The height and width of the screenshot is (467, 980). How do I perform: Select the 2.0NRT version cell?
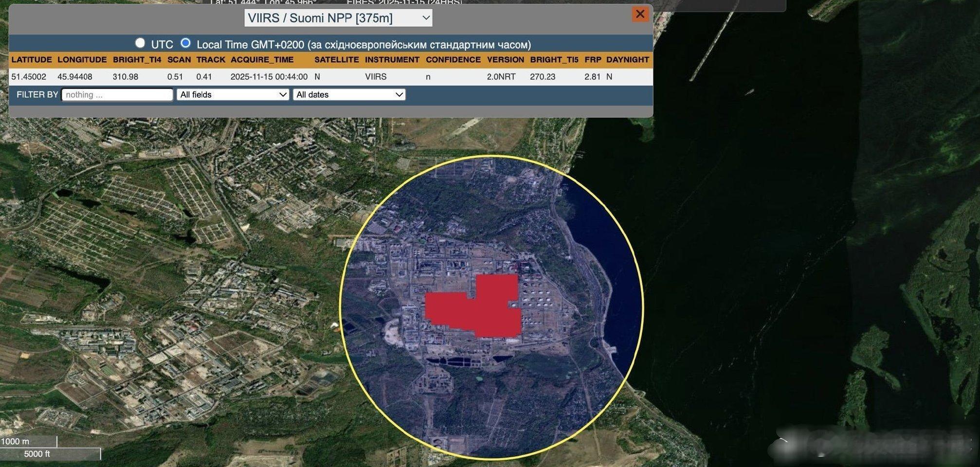(501, 77)
